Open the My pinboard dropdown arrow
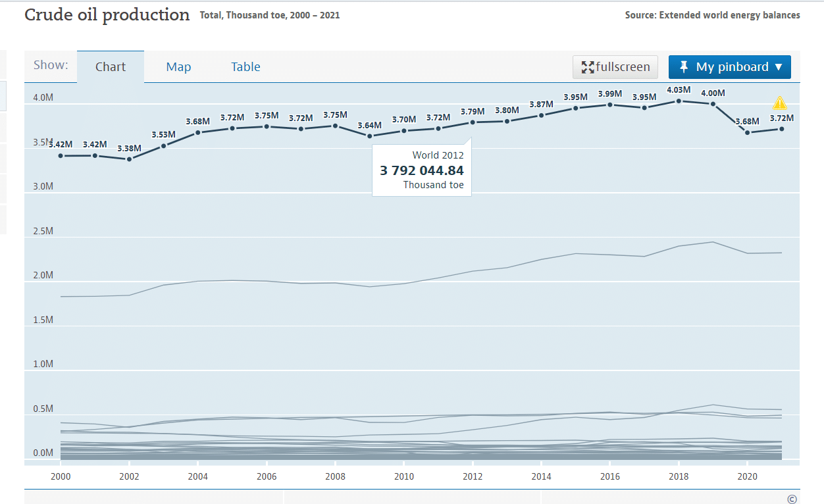This screenshot has height=504, width=824. tap(779, 67)
